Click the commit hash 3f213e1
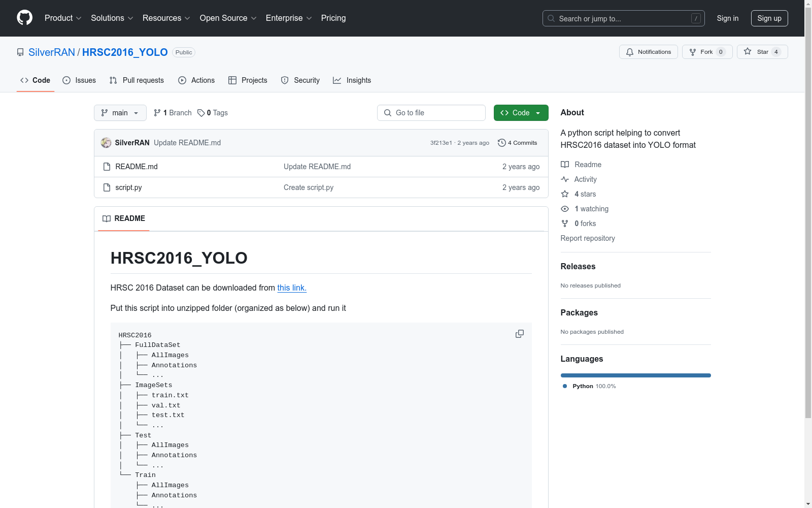The image size is (812, 508). pos(441,143)
